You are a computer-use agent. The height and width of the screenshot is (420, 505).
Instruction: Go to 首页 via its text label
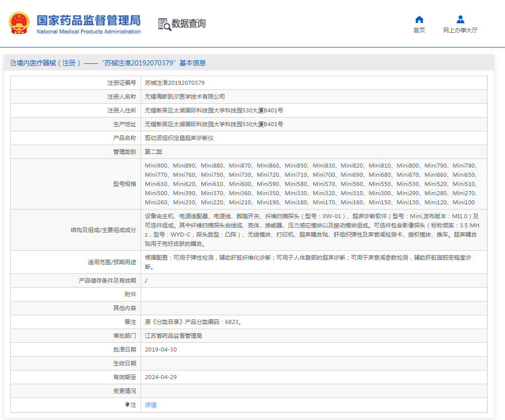pyautogui.click(x=419, y=31)
